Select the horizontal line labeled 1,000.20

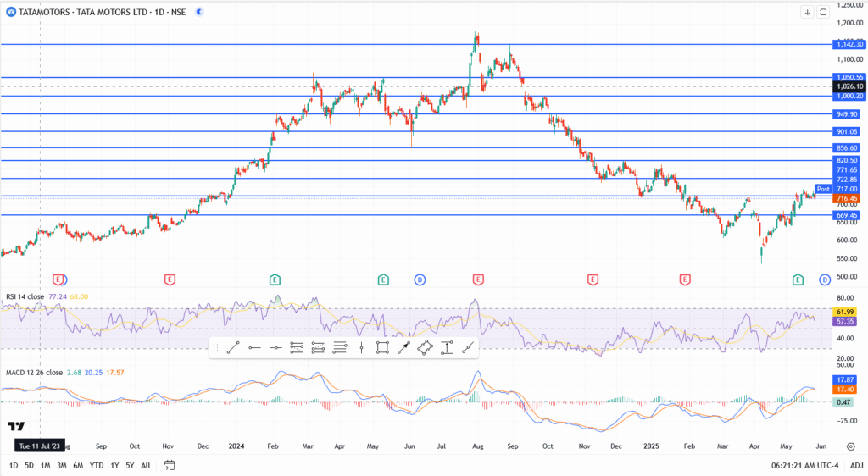pos(415,97)
